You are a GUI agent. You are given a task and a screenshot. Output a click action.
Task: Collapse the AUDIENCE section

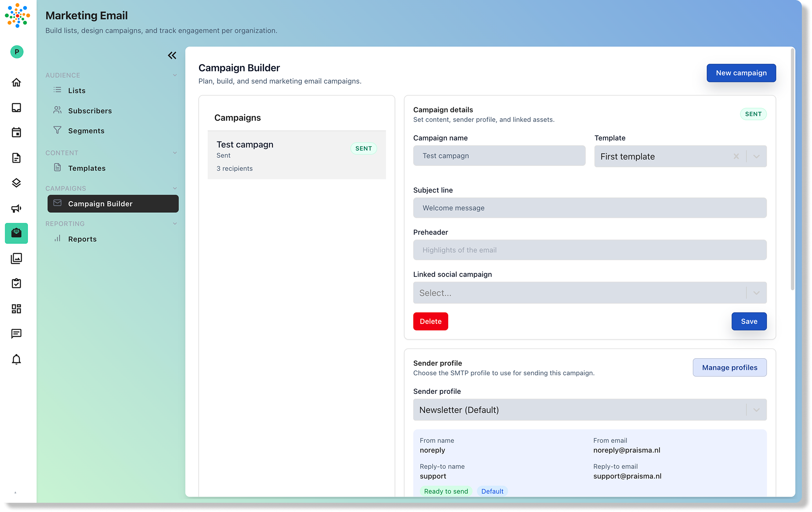(175, 75)
